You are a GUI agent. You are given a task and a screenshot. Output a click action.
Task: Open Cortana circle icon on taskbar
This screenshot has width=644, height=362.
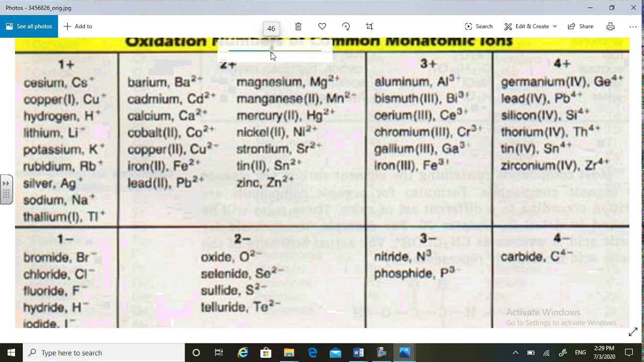click(x=196, y=352)
